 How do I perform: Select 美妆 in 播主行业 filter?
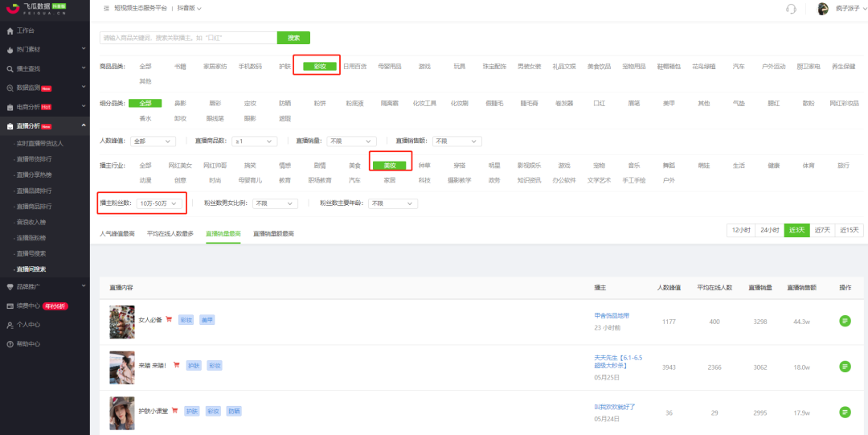(390, 165)
